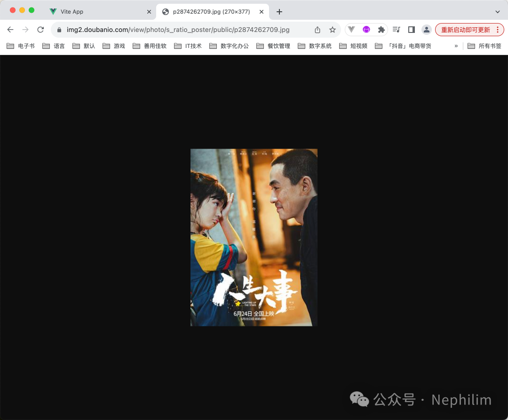Screen dimensions: 508x420
Task: Open the IT技术 bookmark folder
Action: (188, 46)
